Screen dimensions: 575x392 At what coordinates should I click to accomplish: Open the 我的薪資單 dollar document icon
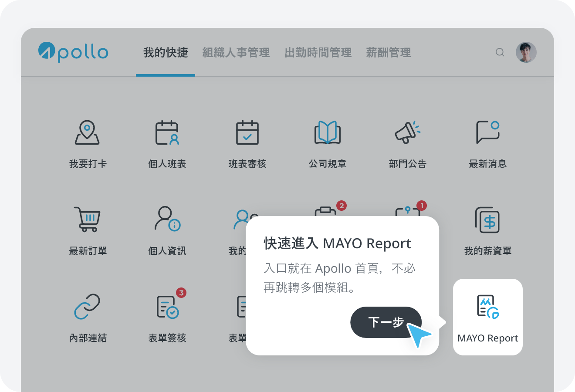pyautogui.click(x=487, y=220)
